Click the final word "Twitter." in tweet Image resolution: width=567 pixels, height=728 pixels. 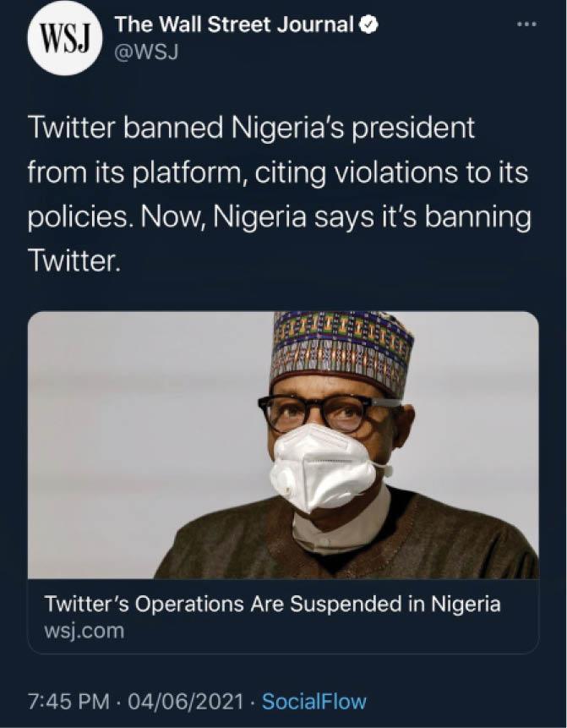click(x=74, y=262)
